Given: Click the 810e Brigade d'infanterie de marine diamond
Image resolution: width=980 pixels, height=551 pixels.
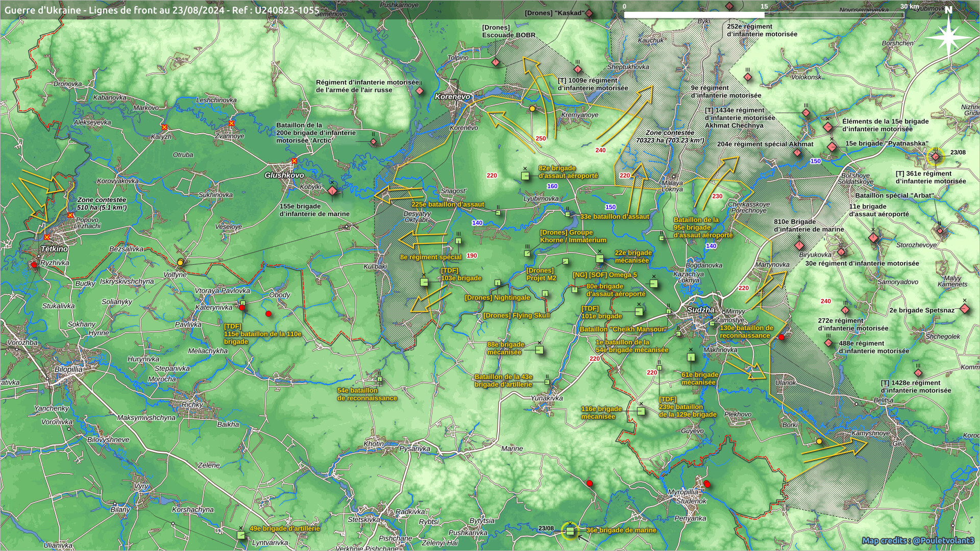Looking at the screenshot, I should (x=799, y=245).
